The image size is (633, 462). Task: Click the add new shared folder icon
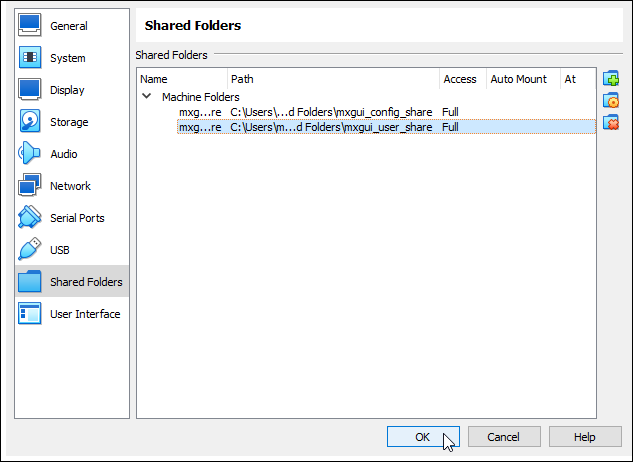point(611,79)
